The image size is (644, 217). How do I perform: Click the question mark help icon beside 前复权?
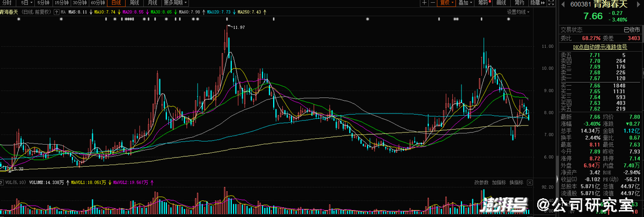click(x=55, y=11)
